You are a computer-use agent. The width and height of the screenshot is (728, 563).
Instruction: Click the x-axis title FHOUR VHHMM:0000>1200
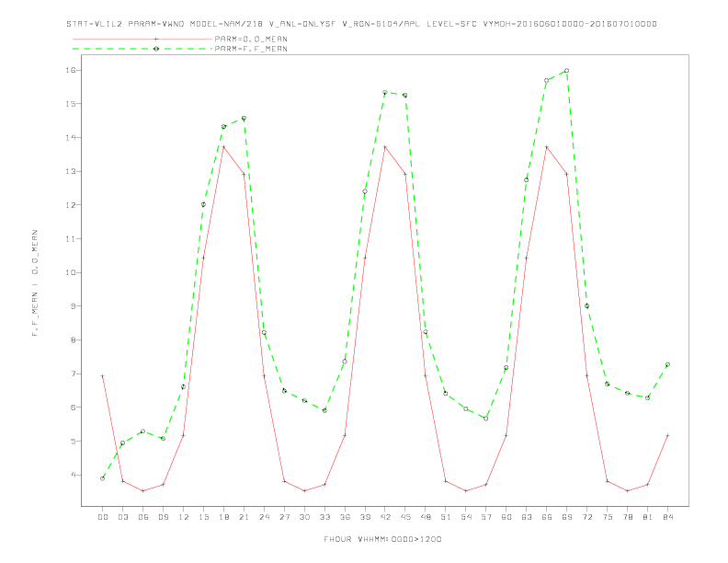pos(382,539)
